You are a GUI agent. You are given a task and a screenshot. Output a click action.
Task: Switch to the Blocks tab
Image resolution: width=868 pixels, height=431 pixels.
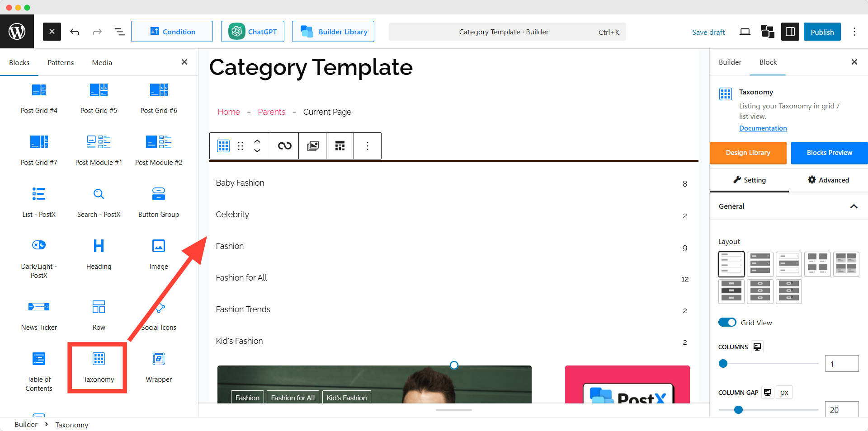19,62
